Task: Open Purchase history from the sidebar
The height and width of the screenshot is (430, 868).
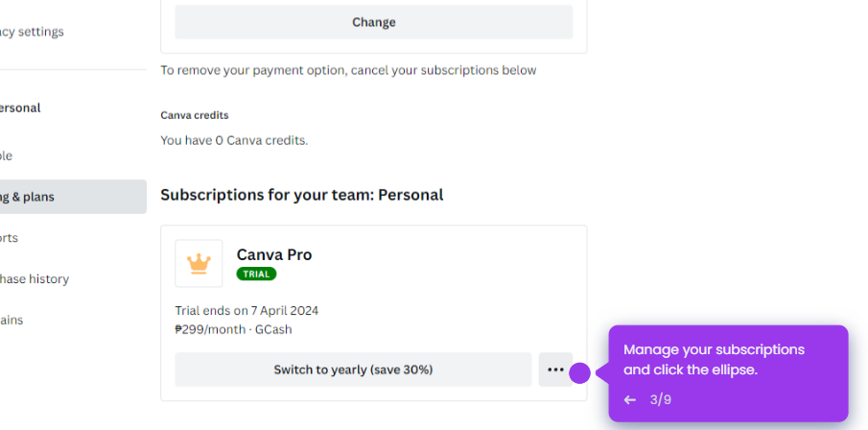Action: tap(35, 279)
